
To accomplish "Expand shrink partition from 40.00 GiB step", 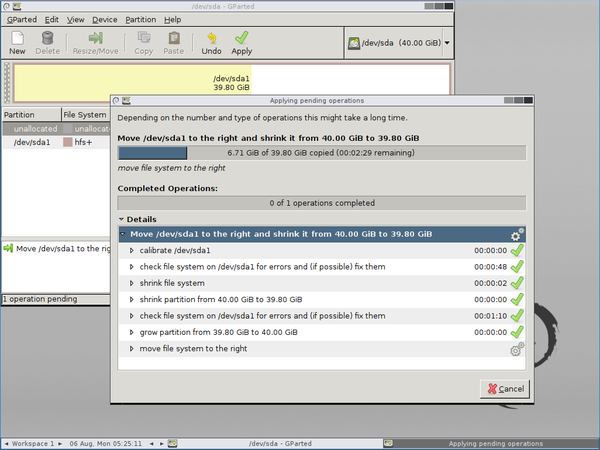I will tap(132, 300).
